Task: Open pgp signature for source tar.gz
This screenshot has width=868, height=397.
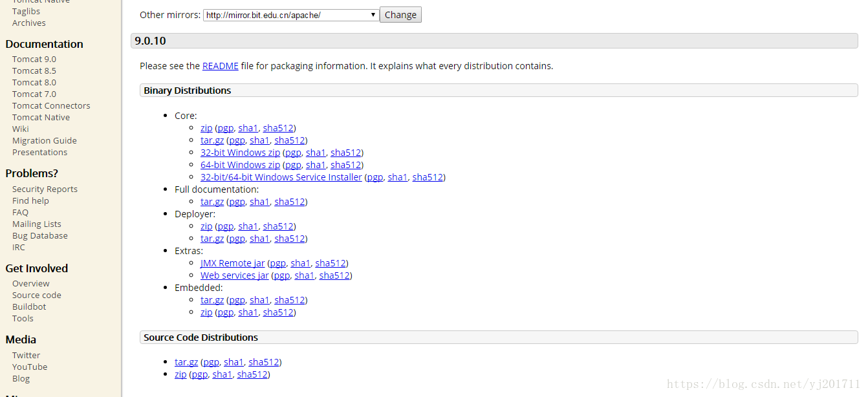Action: (x=212, y=362)
